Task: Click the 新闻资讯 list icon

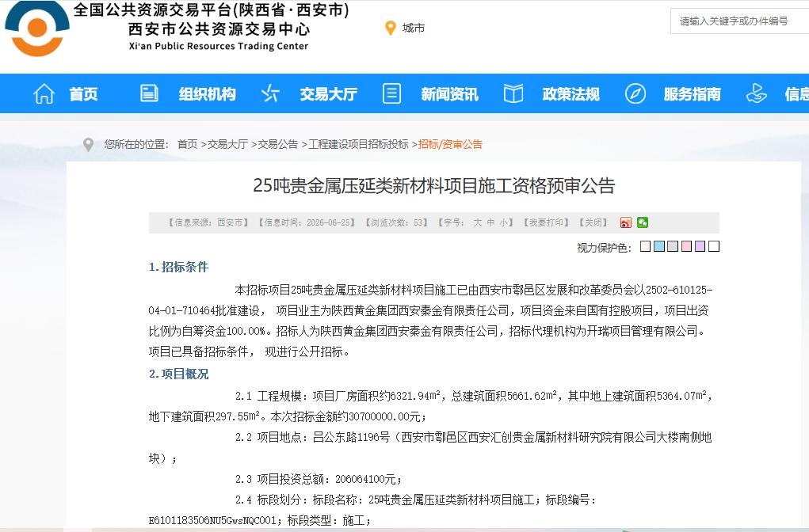Action: coord(391,93)
